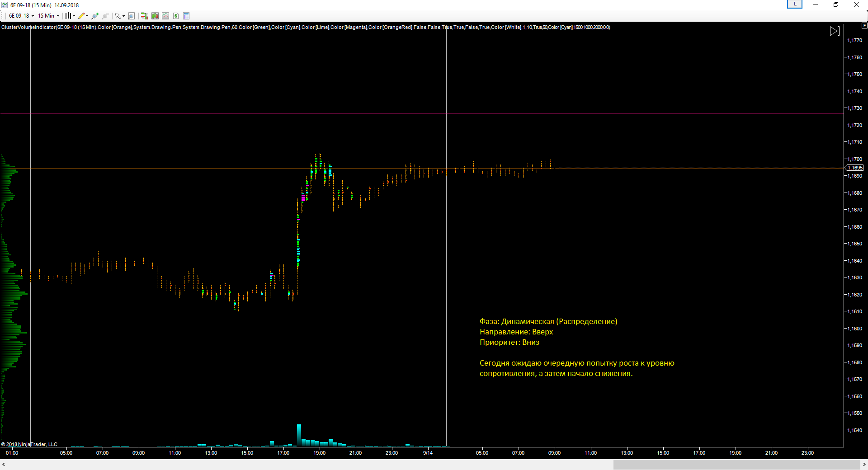Click the 'Приоритет: Вниз' annotation
The image size is (868, 470).
(509, 342)
